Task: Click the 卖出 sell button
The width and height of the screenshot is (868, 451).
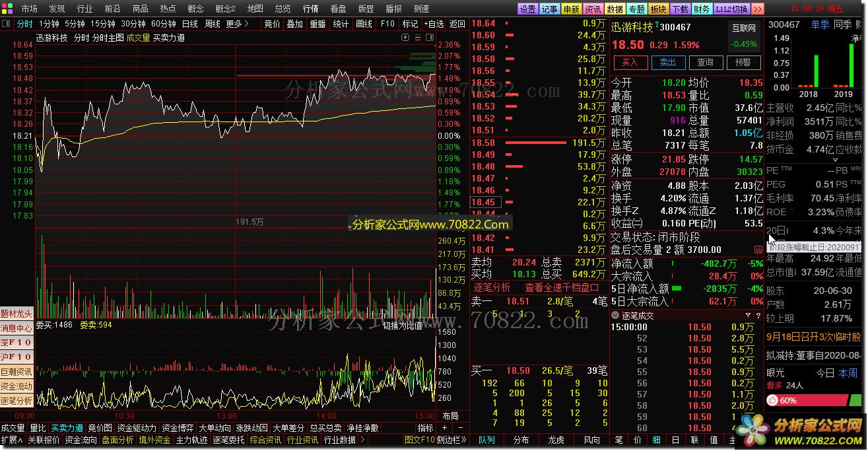Action: click(x=668, y=62)
